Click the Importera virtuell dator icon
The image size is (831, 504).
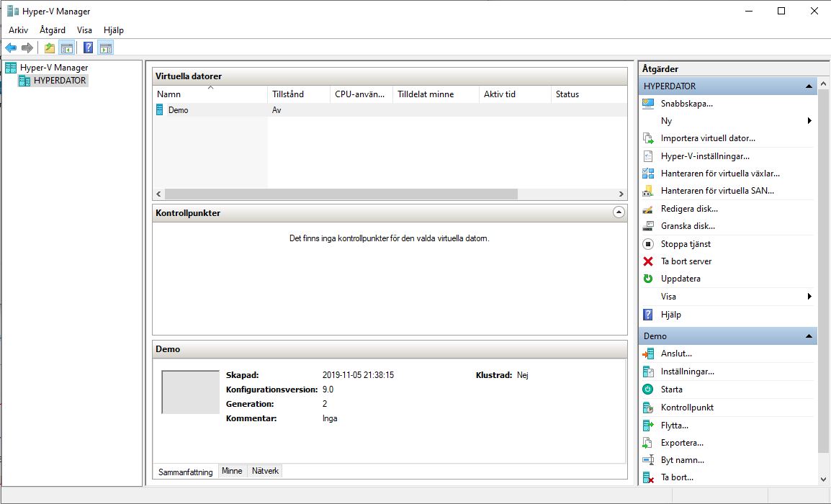pyautogui.click(x=647, y=138)
